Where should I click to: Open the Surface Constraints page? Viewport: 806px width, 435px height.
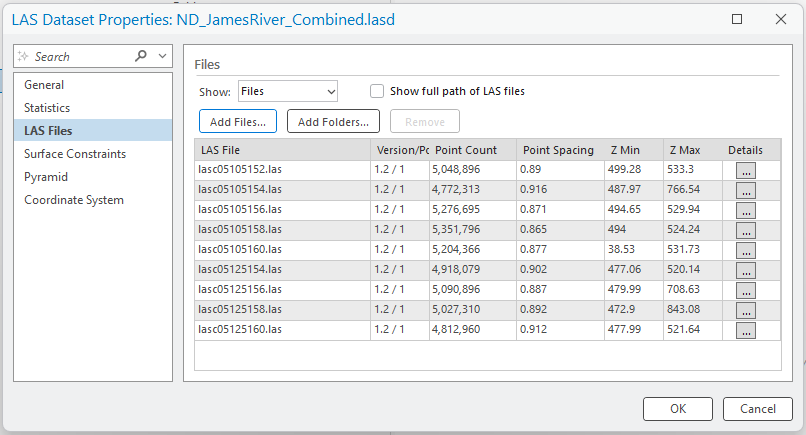pyautogui.click(x=93, y=154)
